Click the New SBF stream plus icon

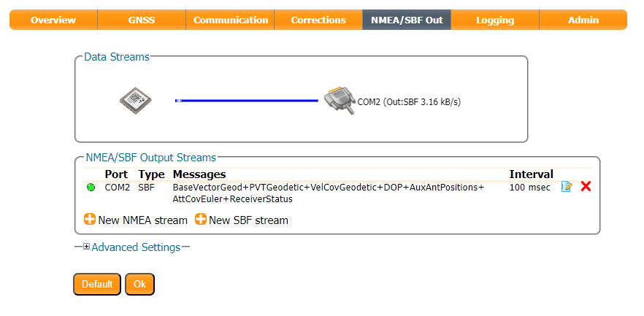(x=200, y=219)
